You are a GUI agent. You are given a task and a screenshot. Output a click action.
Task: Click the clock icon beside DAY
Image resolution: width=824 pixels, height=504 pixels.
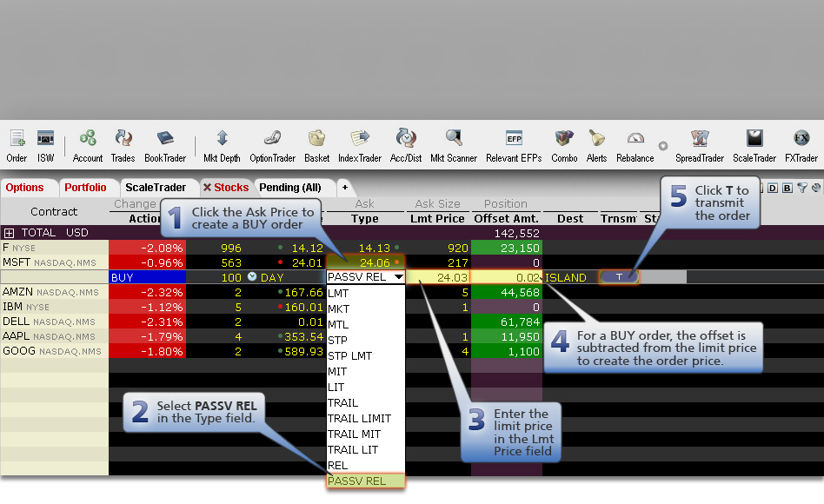click(252, 276)
